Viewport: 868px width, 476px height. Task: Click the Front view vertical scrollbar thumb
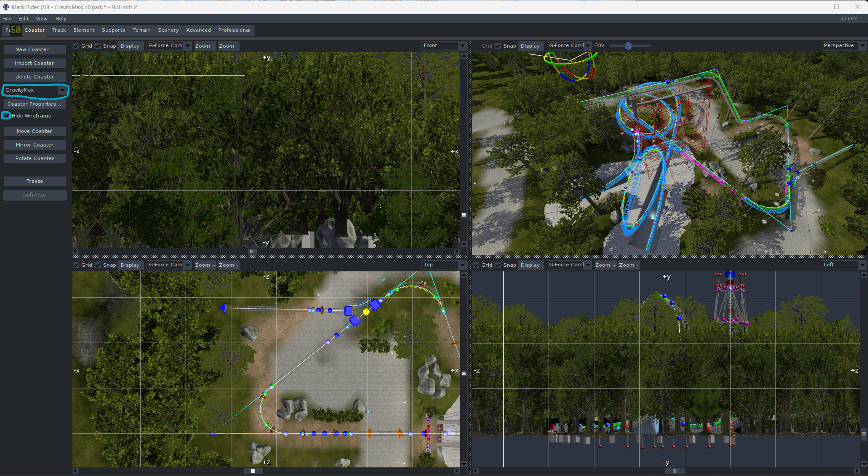pyautogui.click(x=464, y=215)
